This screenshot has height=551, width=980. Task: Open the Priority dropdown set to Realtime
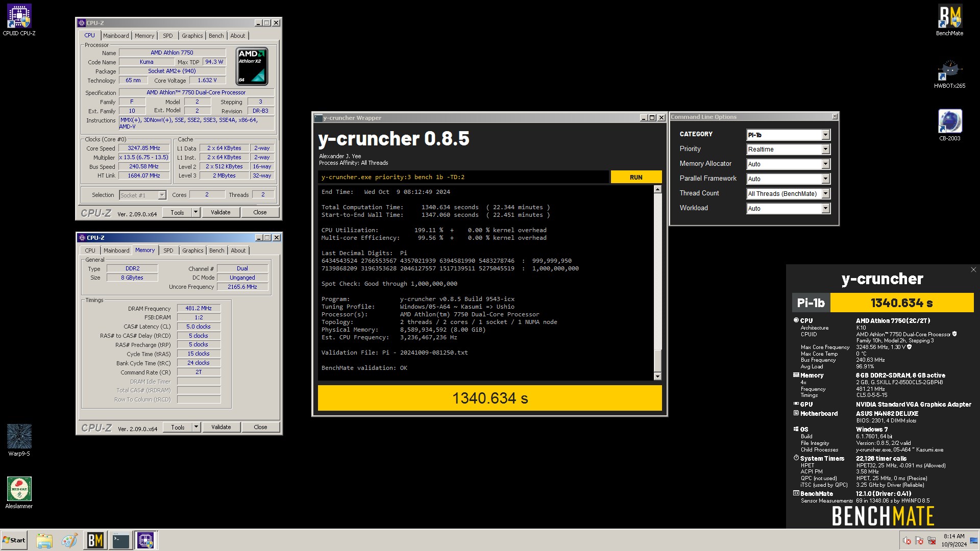pos(788,149)
